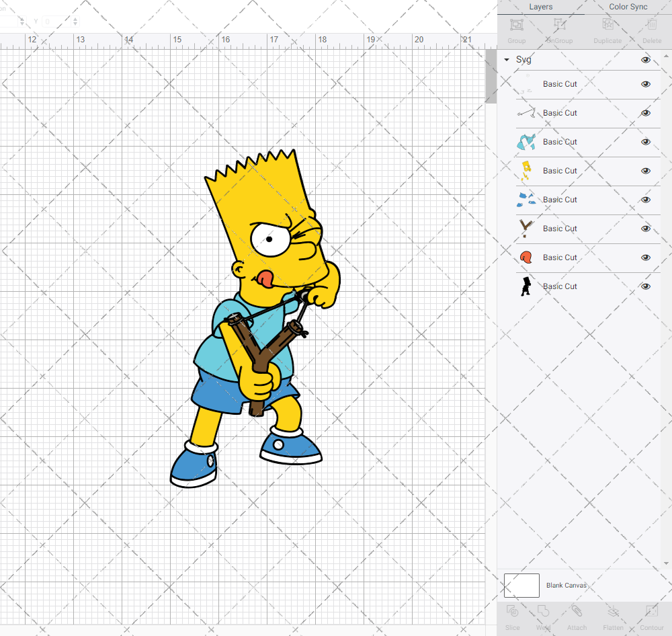Select the Slice tool
The height and width of the screenshot is (636, 672).
(x=512, y=615)
